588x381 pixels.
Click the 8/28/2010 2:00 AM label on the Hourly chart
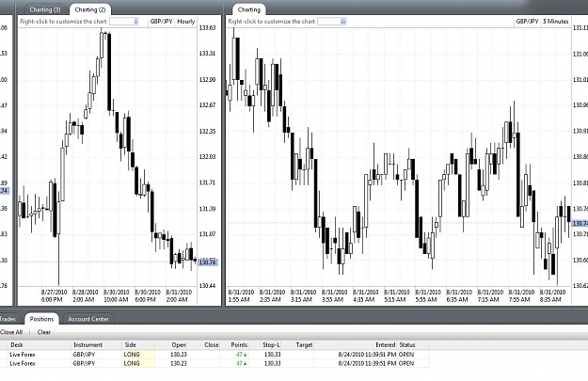[85, 296]
